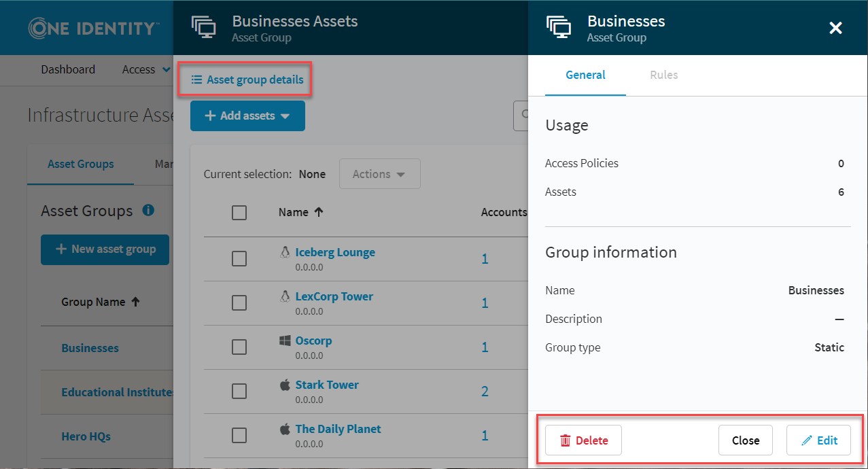The width and height of the screenshot is (868, 469).
Task: Sort by Group Name column arrow
Action: [x=135, y=302]
